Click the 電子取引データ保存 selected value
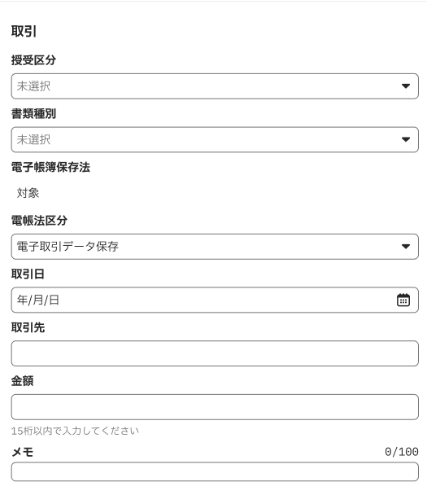 pos(68,247)
